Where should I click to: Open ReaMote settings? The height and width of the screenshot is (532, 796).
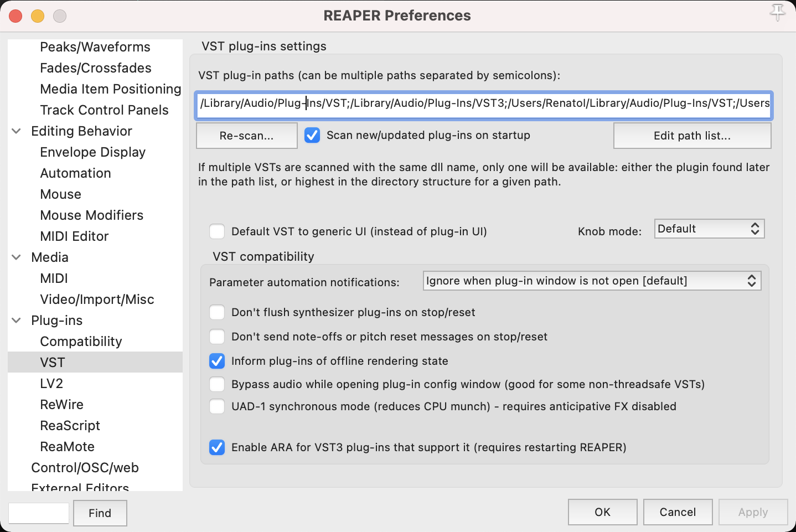click(x=68, y=447)
